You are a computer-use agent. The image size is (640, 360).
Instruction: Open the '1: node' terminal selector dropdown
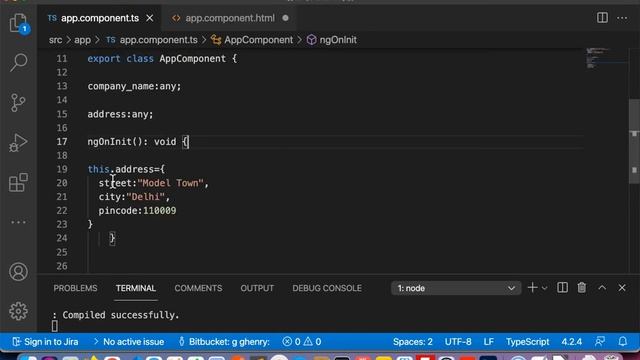(456, 288)
